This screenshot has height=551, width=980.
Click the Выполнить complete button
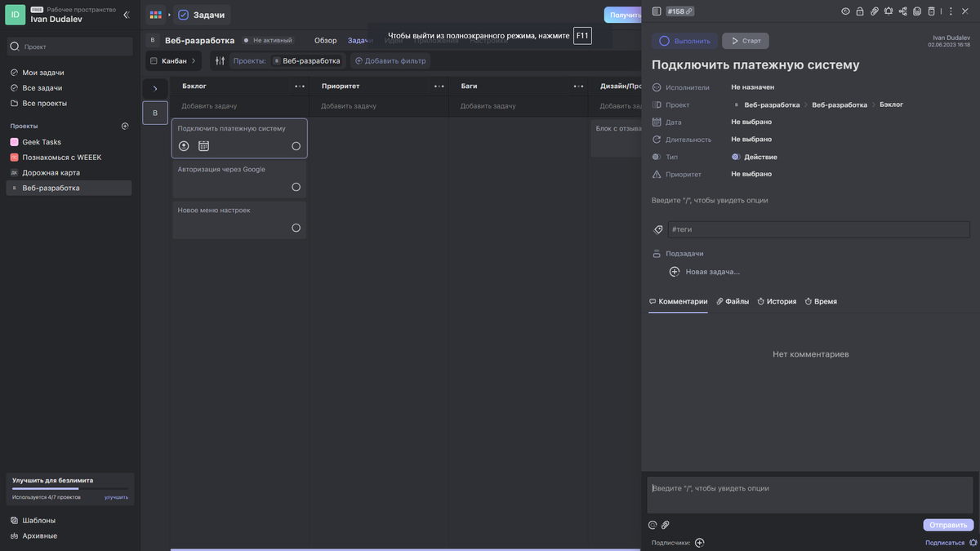pos(684,41)
